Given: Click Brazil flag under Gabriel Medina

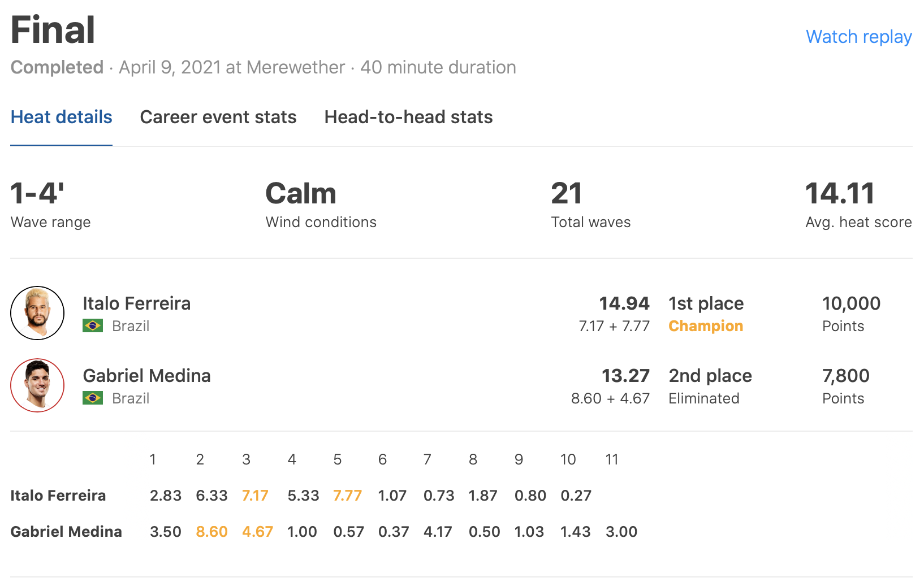Looking at the screenshot, I should [x=93, y=398].
